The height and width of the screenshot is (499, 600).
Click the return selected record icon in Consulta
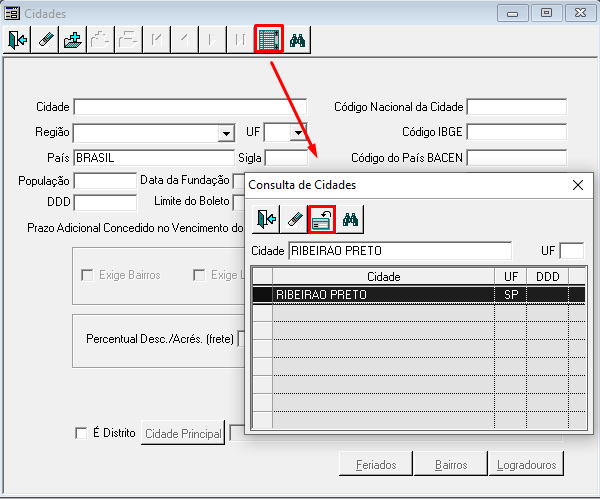point(322,219)
